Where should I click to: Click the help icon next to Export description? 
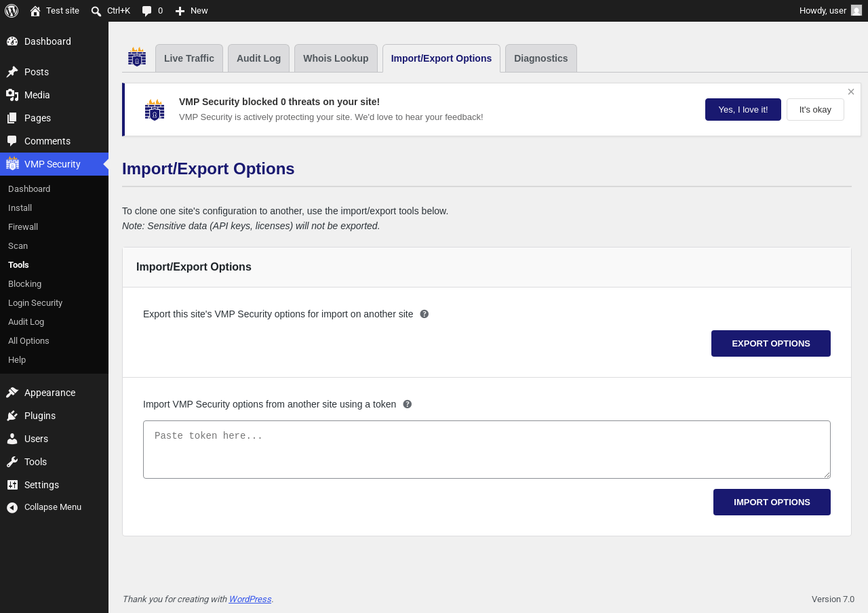425,314
